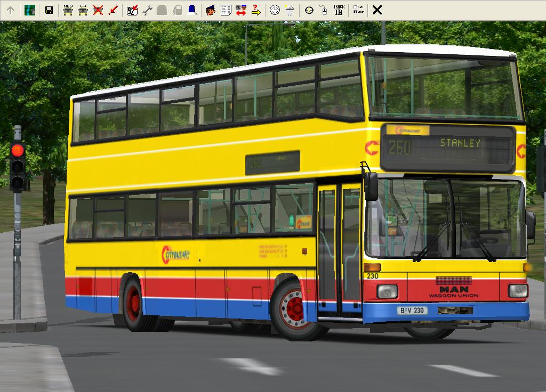This screenshot has width=546, height=392.
Task: Open the timetable document icon
Action: (x=226, y=10)
